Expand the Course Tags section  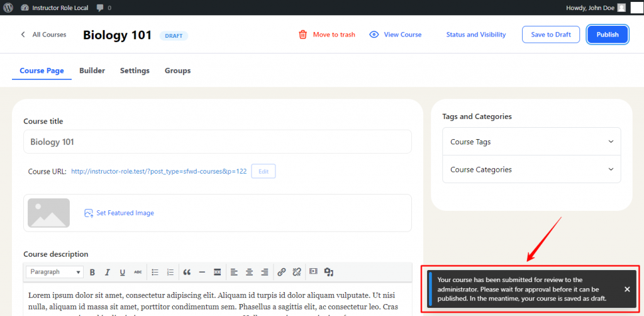[x=531, y=142]
